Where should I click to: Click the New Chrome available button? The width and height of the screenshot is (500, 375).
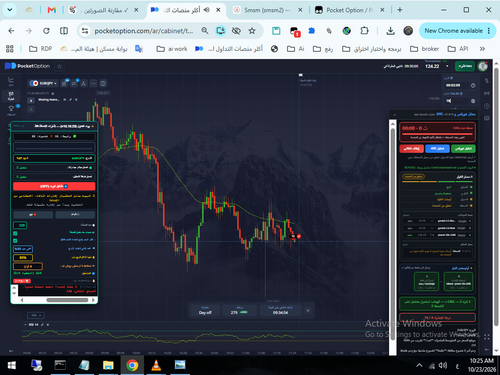click(457, 31)
